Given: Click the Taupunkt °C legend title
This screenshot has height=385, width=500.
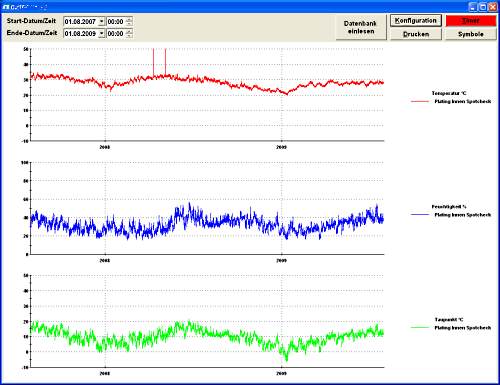Looking at the screenshot, I should pos(449,320).
